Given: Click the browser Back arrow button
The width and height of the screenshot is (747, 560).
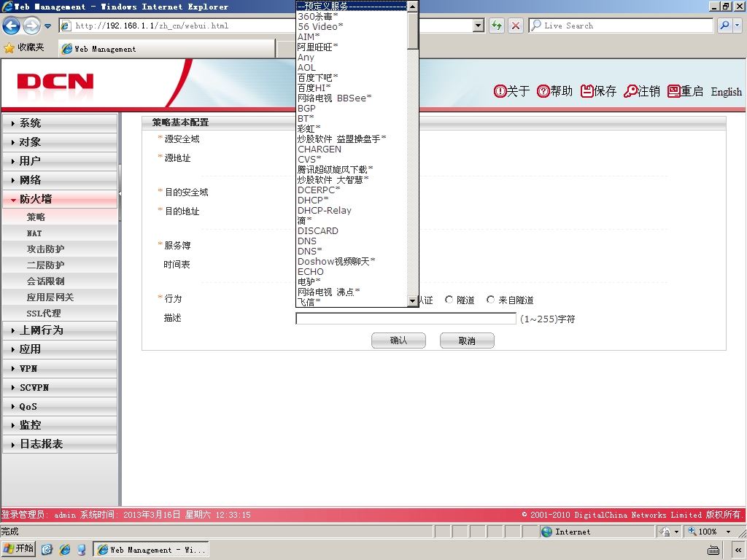Looking at the screenshot, I should point(12,26).
